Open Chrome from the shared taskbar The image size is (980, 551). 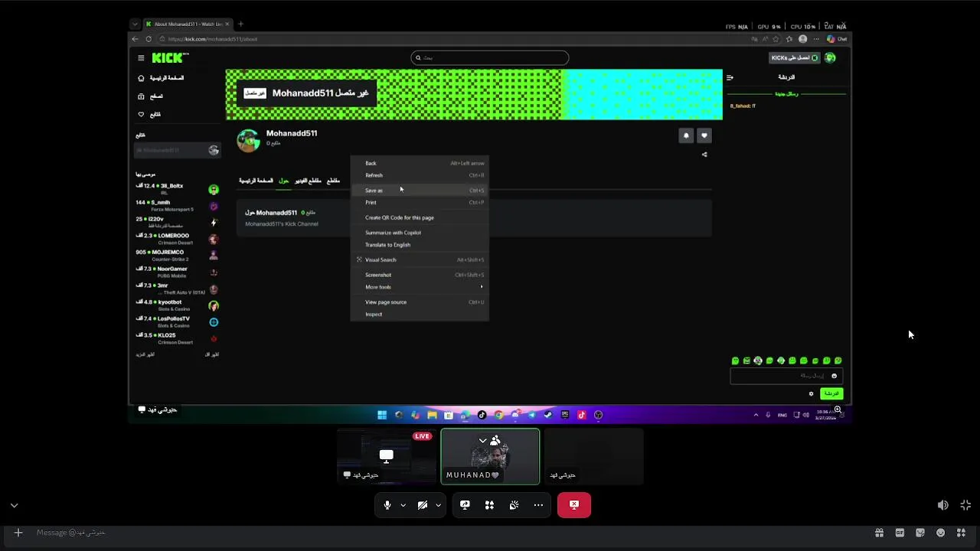click(498, 415)
